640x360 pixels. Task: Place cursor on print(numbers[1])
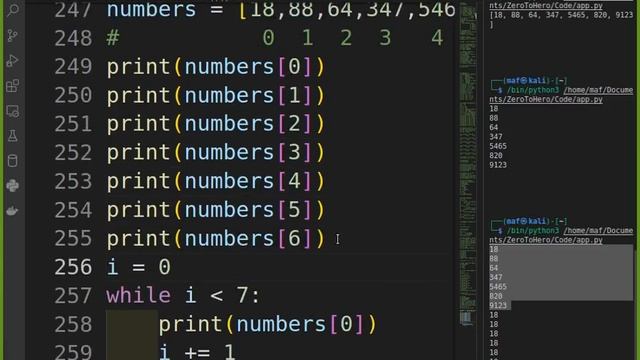[216, 96]
